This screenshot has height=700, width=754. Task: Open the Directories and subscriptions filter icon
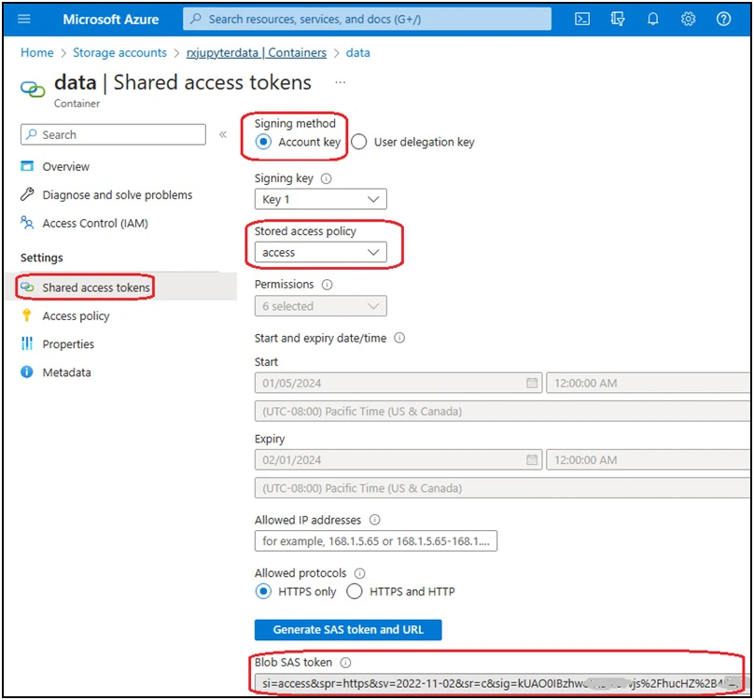point(618,19)
